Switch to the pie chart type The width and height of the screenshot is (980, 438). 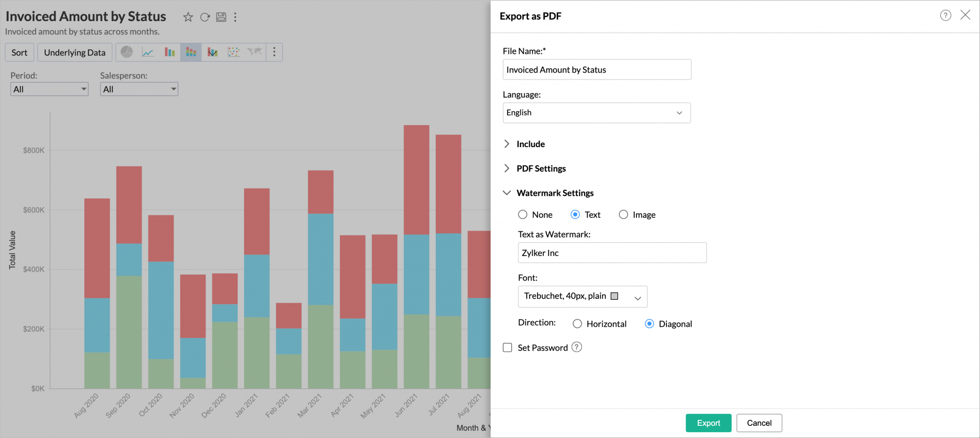click(x=127, y=52)
